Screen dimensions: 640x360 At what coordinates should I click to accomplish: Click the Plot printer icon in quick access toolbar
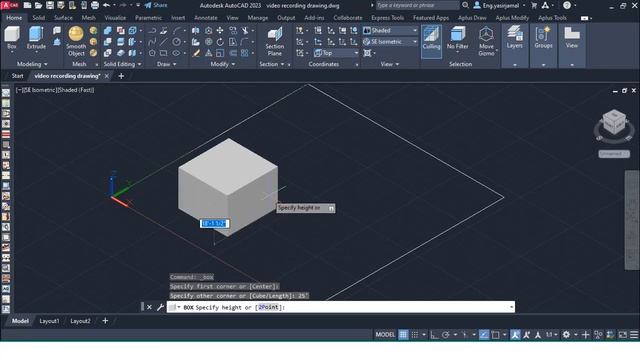tap(94, 5)
